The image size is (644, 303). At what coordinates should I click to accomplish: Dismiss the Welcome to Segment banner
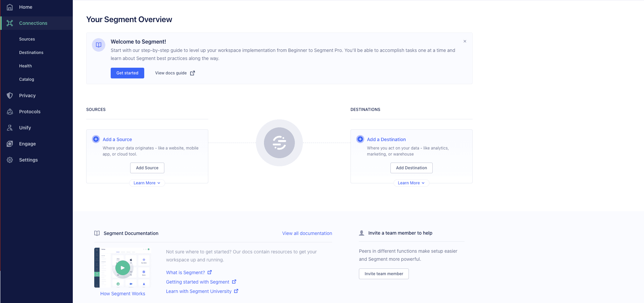coord(465,41)
